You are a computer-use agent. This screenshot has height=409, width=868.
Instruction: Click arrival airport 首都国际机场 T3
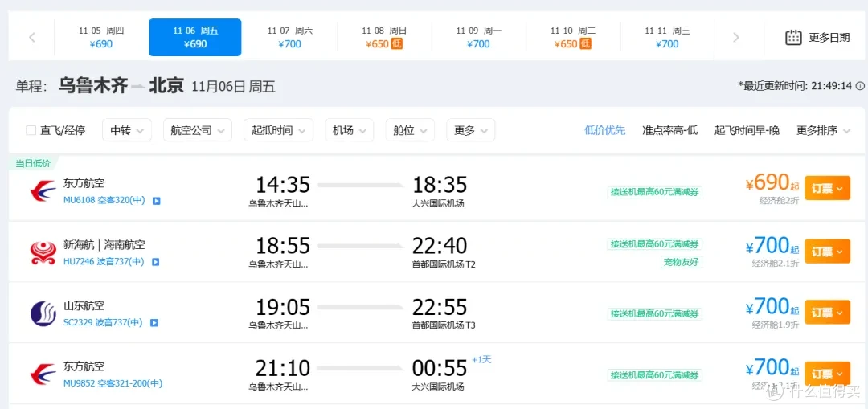[x=444, y=325]
